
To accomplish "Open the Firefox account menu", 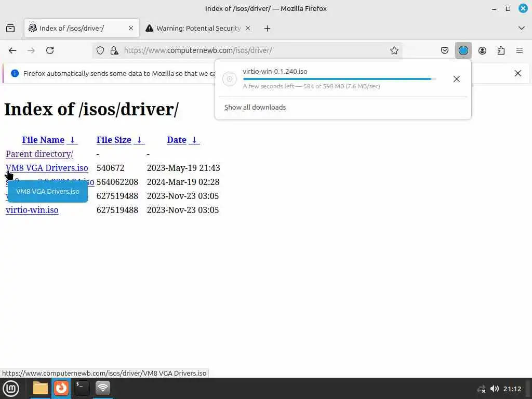I will pyautogui.click(x=482, y=50).
